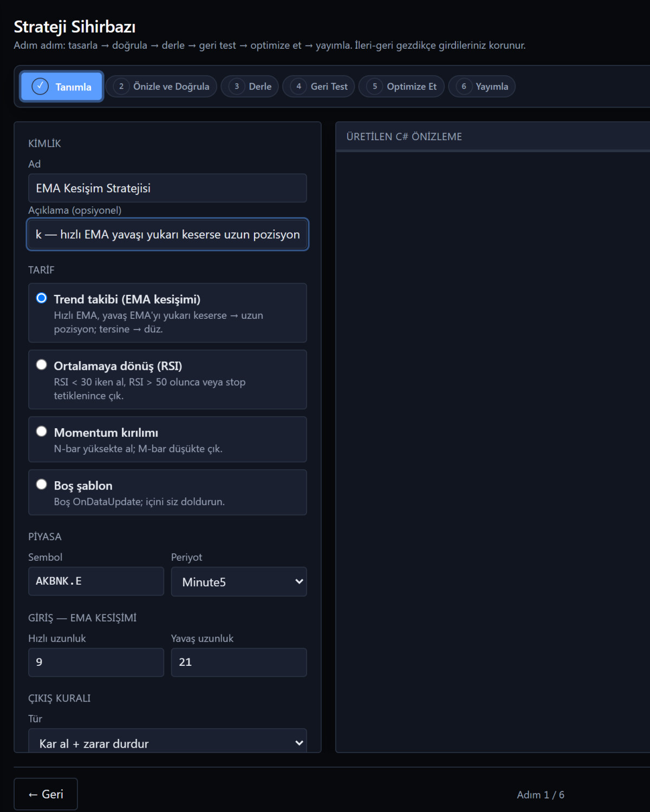Click N-bar yüksekte al description text
This screenshot has width=650, height=812.
(138, 449)
